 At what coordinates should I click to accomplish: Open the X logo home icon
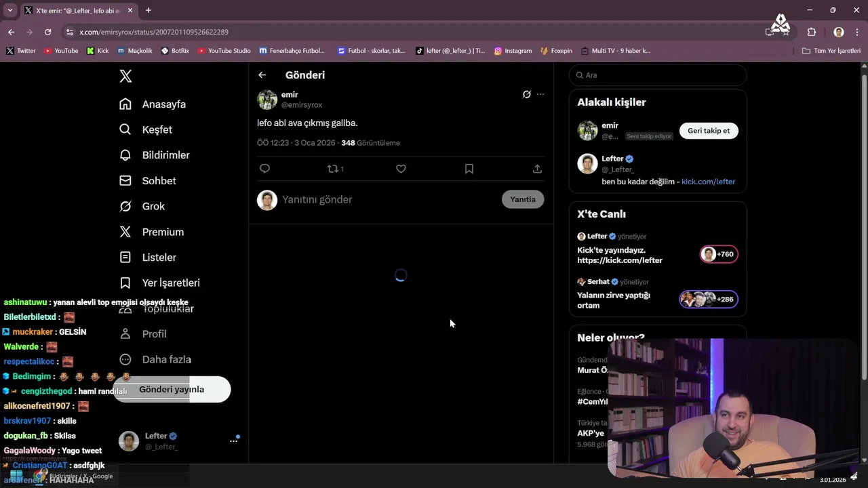(125, 76)
